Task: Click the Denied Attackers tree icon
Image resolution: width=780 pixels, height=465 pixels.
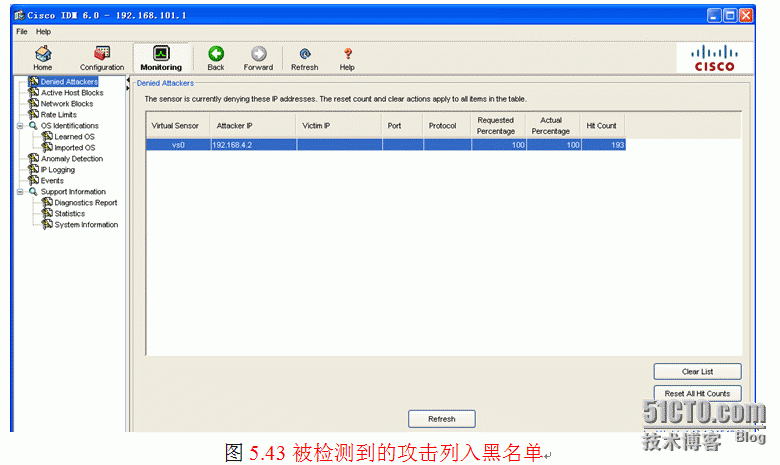Action: pos(33,81)
